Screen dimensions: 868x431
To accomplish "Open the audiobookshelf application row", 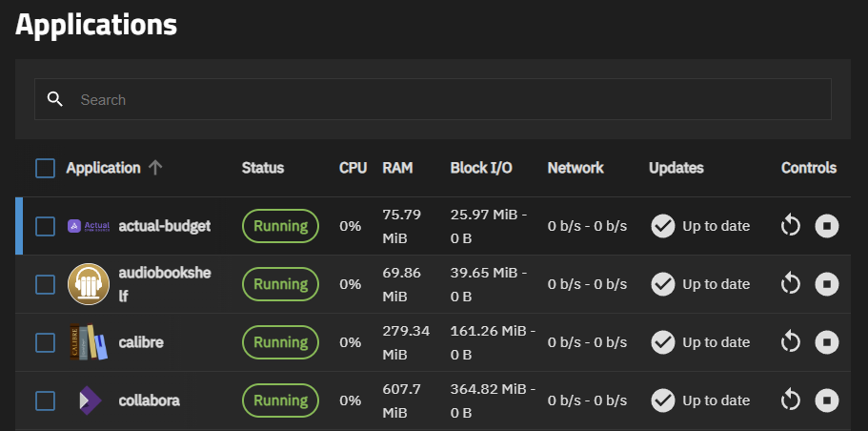I will click(434, 284).
